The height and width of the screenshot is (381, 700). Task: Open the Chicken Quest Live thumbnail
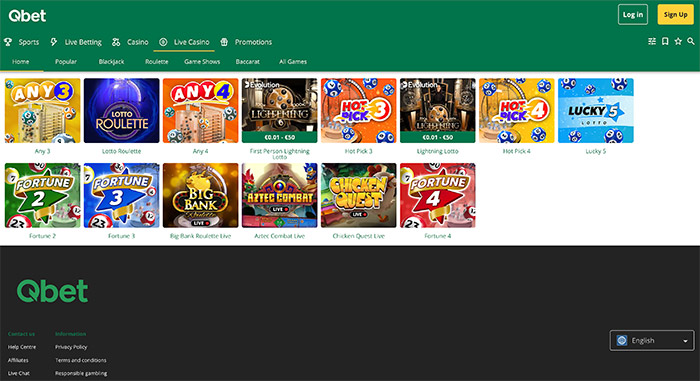[x=358, y=196]
